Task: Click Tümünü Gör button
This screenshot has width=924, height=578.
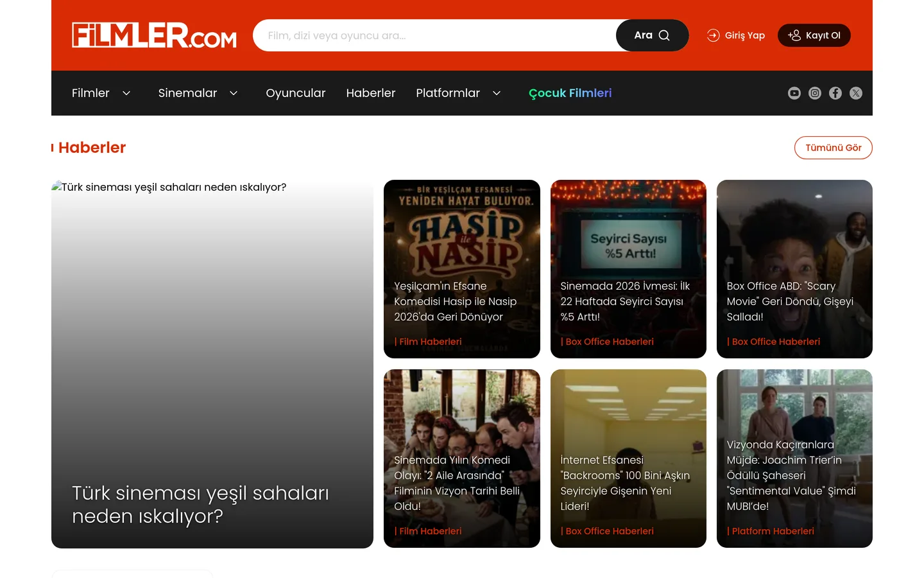Action: [x=834, y=148]
